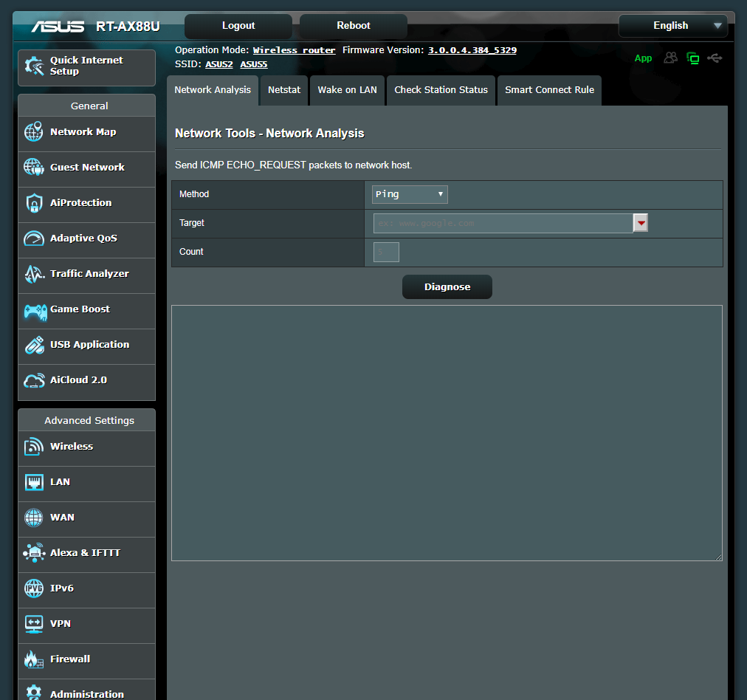747x700 pixels.
Task: Click the Guest Network icon
Action: [x=34, y=167]
